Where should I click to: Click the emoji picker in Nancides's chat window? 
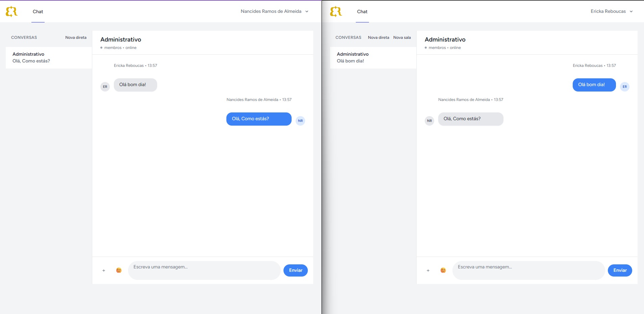click(119, 270)
